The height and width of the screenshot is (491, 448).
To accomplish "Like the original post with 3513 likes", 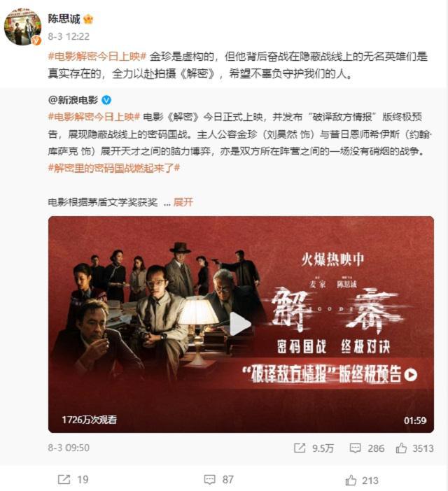I will point(414,448).
